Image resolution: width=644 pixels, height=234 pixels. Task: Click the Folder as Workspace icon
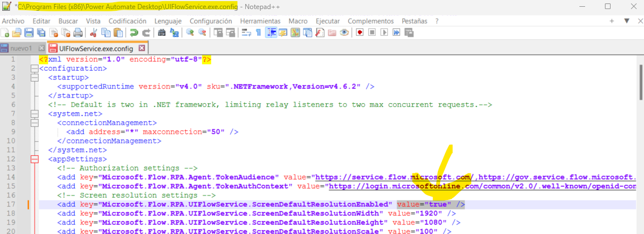[x=331, y=33]
